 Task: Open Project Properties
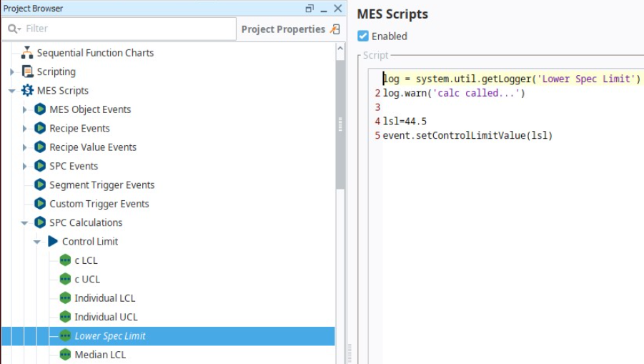pos(283,29)
